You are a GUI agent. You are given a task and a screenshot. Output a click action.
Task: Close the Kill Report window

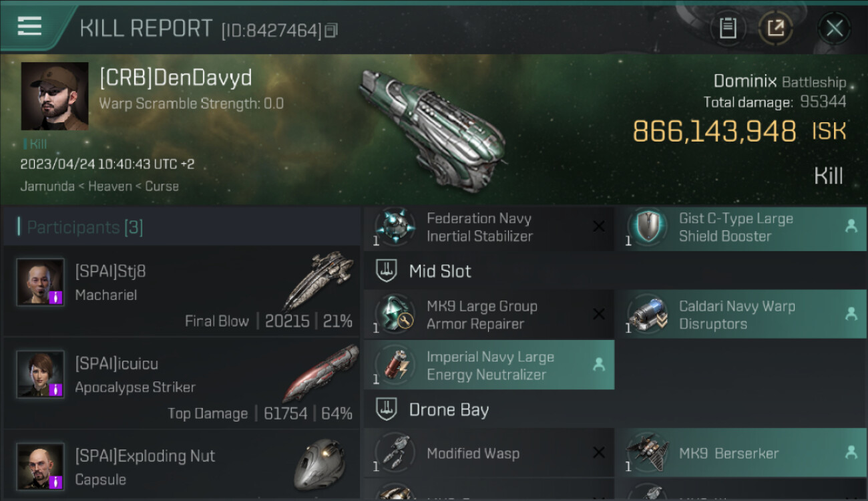click(834, 28)
